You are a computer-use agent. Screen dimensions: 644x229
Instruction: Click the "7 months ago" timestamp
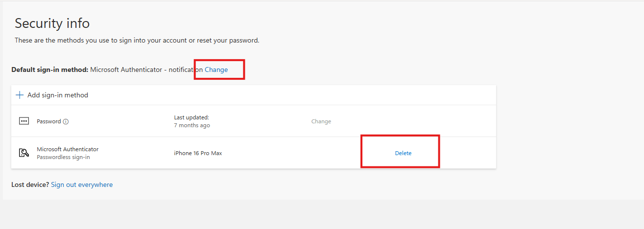point(192,126)
